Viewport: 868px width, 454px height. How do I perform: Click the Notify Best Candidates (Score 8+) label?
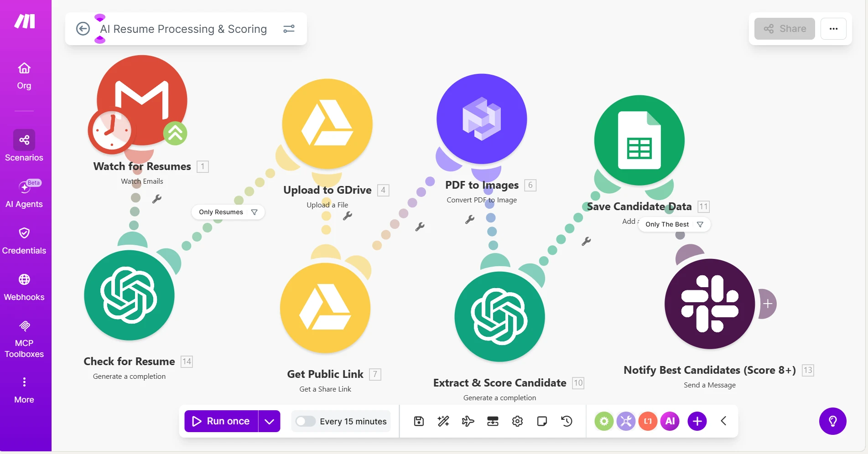(x=710, y=370)
